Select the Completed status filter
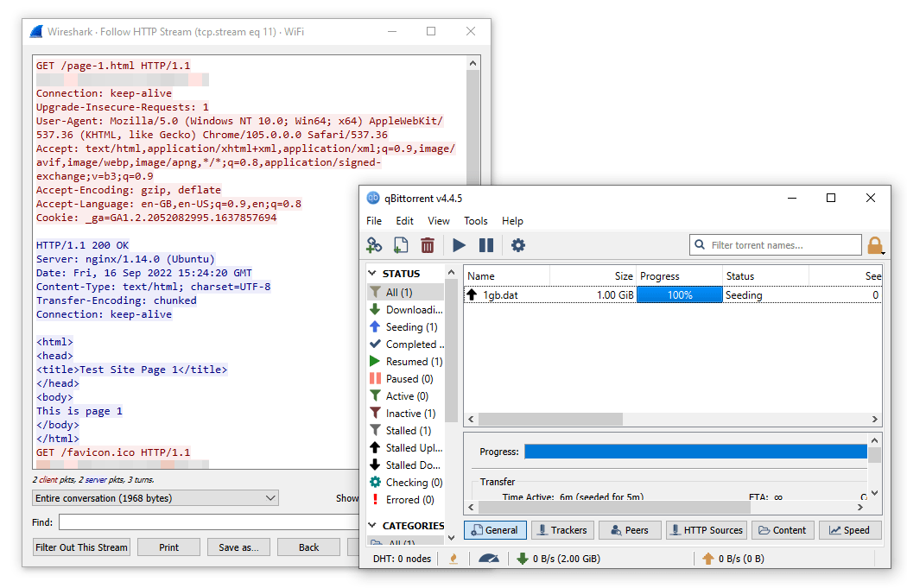The image size is (907, 588). 405,345
